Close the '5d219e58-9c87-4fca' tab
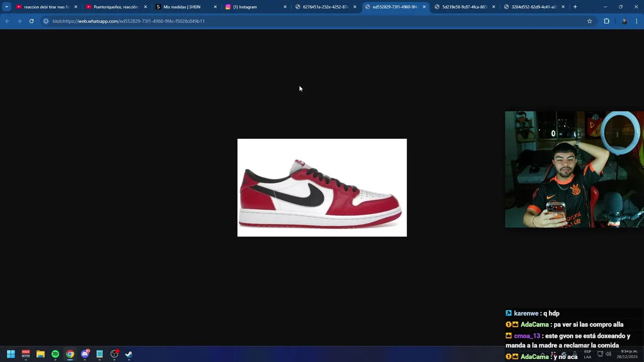644x362 pixels. click(x=494, y=7)
